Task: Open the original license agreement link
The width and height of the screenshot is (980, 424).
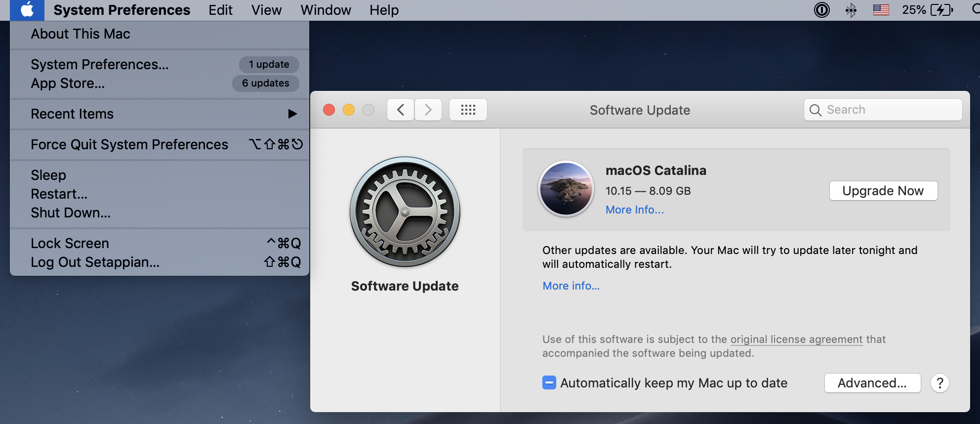Action: [x=796, y=339]
